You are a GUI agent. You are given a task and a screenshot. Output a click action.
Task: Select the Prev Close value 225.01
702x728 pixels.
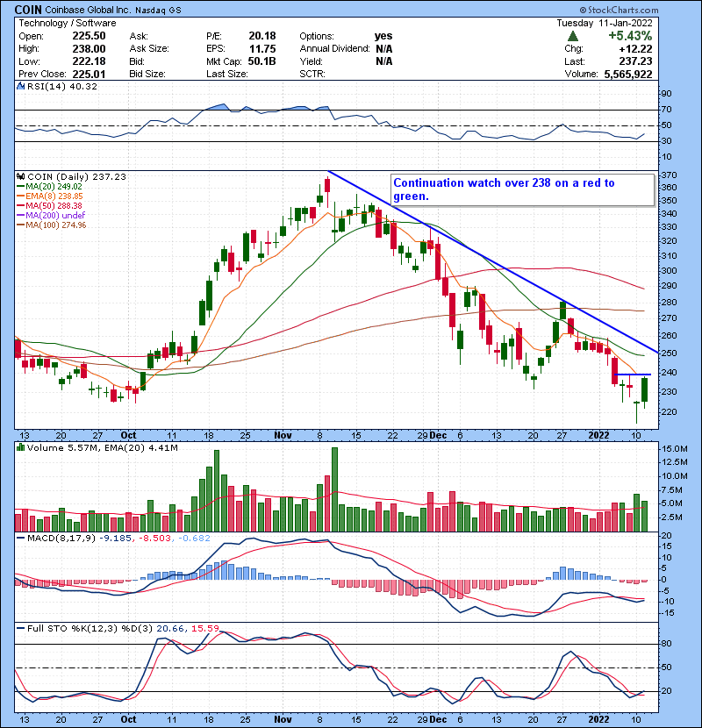89,75
